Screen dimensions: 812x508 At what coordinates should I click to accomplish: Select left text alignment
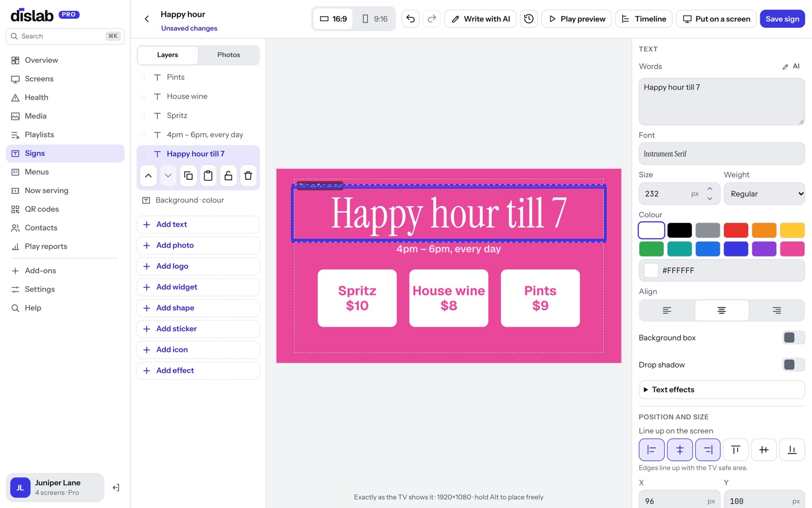tap(667, 310)
